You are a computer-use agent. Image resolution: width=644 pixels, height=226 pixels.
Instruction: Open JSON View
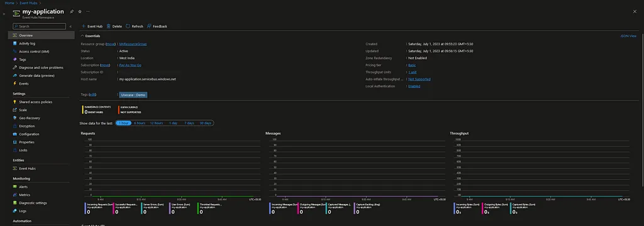tap(628, 36)
